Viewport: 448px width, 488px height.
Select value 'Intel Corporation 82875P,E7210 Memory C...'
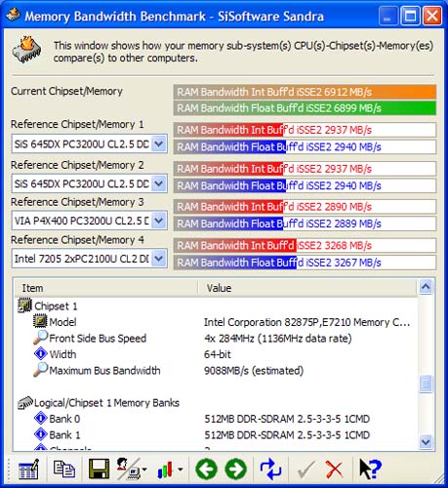pos(306,322)
